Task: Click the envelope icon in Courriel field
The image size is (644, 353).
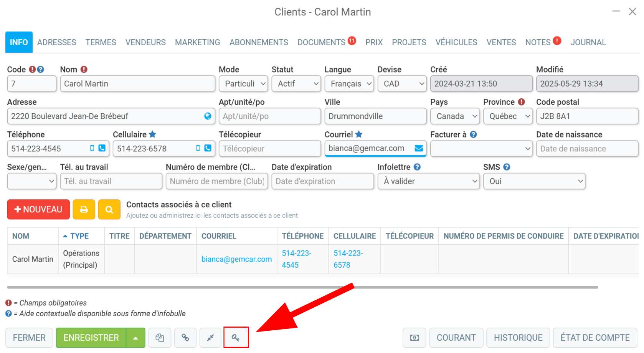Action: (419, 148)
